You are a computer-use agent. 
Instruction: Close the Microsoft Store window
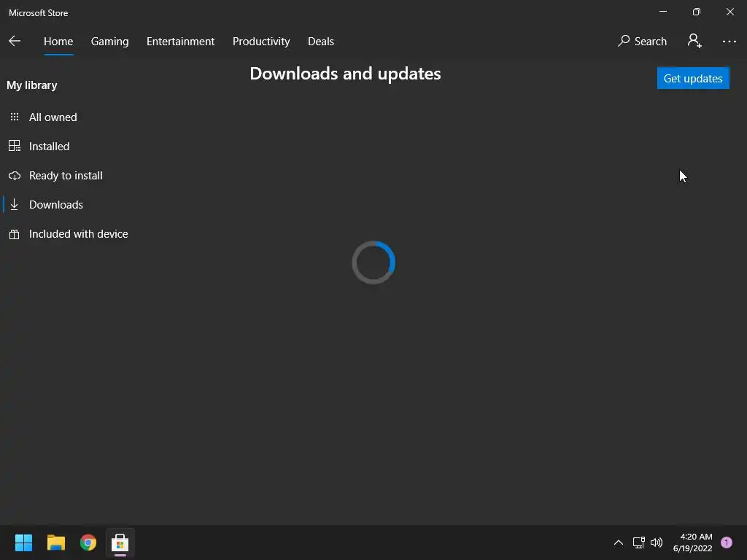(x=729, y=12)
